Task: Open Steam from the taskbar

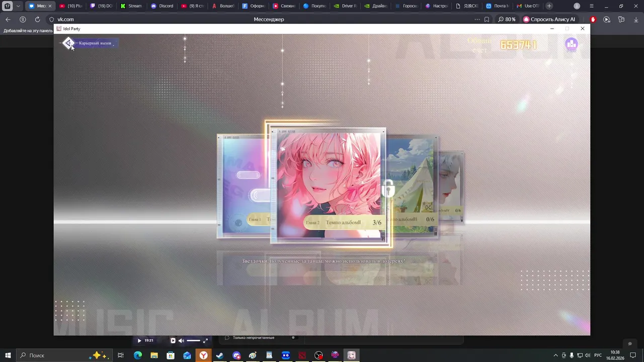Action: click(220, 355)
